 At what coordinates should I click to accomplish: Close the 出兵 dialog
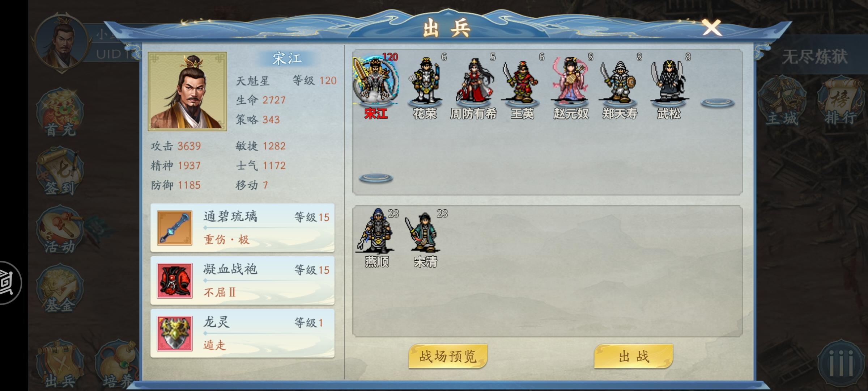712,28
